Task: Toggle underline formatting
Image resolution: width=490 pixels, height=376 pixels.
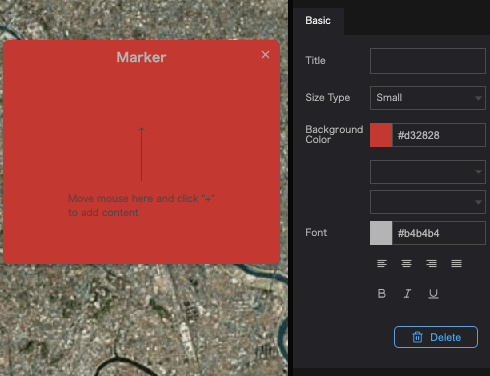Action: [x=433, y=294]
